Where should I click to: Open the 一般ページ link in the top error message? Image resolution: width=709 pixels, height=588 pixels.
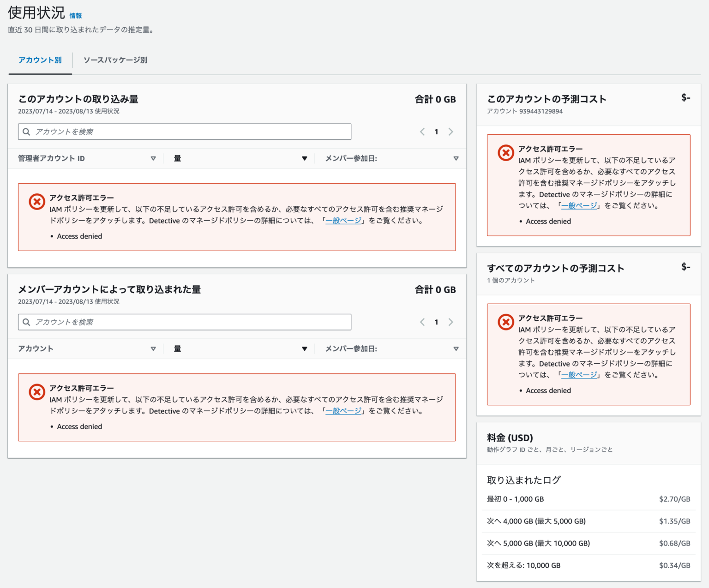[x=343, y=221]
